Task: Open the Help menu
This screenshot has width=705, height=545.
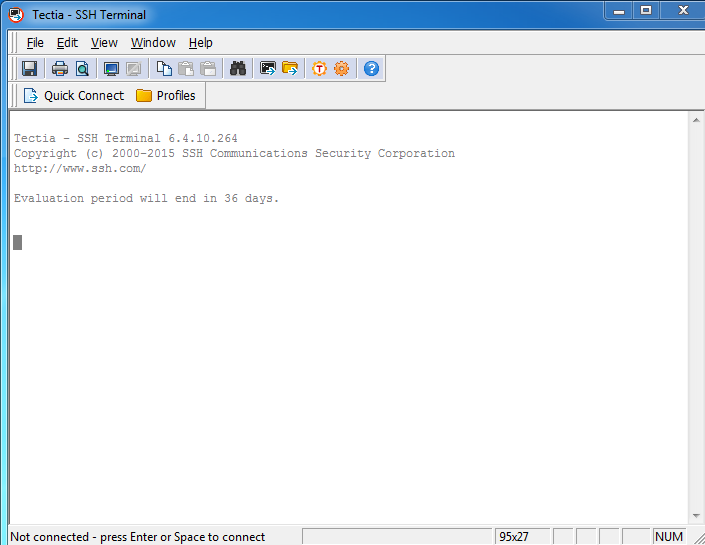Action: tap(201, 43)
